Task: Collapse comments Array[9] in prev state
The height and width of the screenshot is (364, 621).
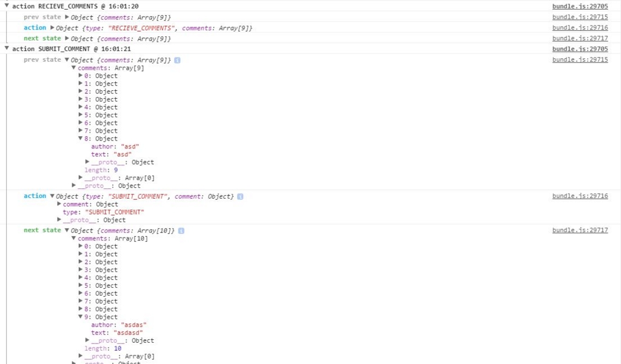Action: coord(73,68)
